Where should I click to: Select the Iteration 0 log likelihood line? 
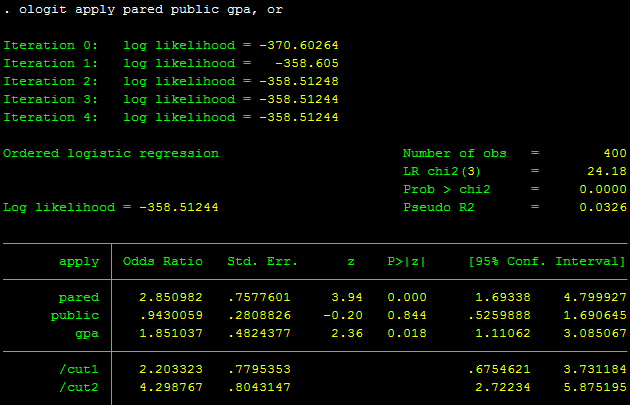pos(170,46)
